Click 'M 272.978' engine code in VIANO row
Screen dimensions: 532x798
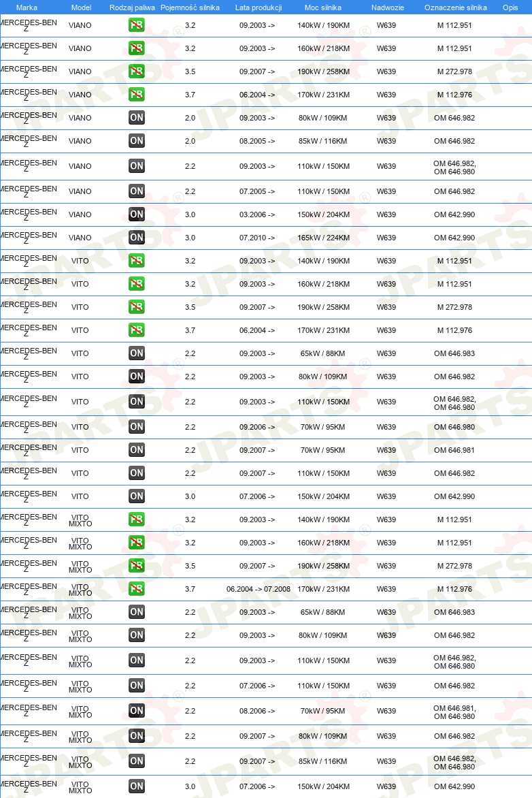(x=454, y=71)
